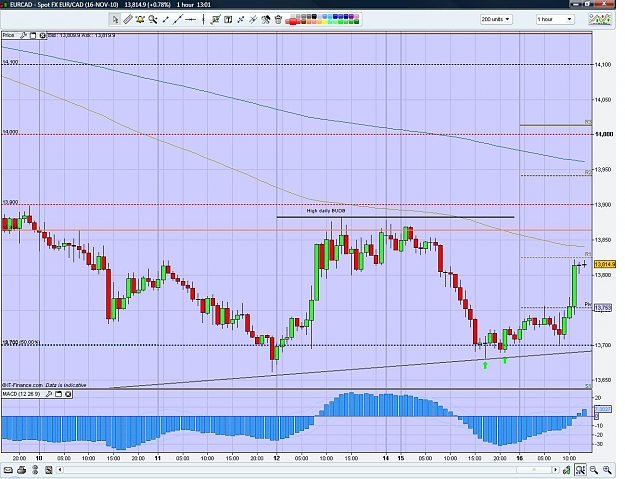The width and height of the screenshot is (625, 479).
Task: Activate the magnifier zoom tool in toolbar
Action: 153,19
